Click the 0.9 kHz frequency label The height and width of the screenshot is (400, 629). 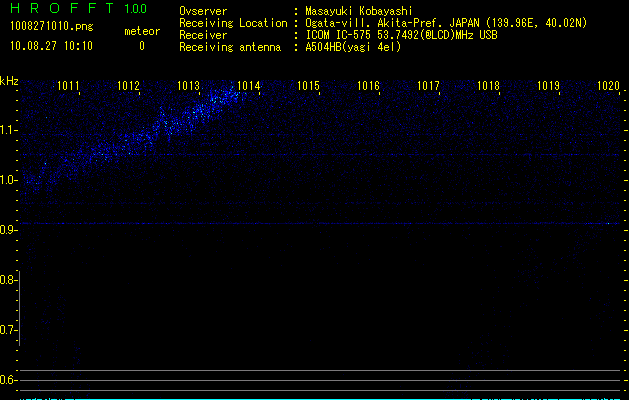point(8,230)
